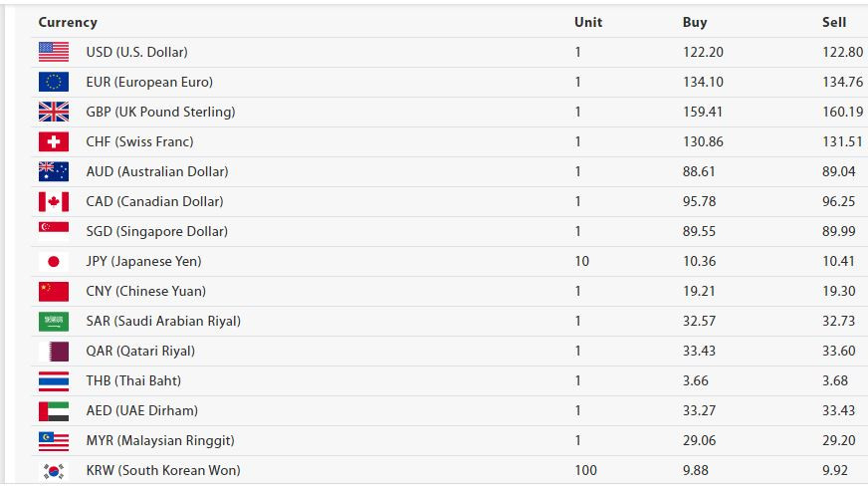
Task: Select the Malaysian flag icon
Action: [54, 440]
